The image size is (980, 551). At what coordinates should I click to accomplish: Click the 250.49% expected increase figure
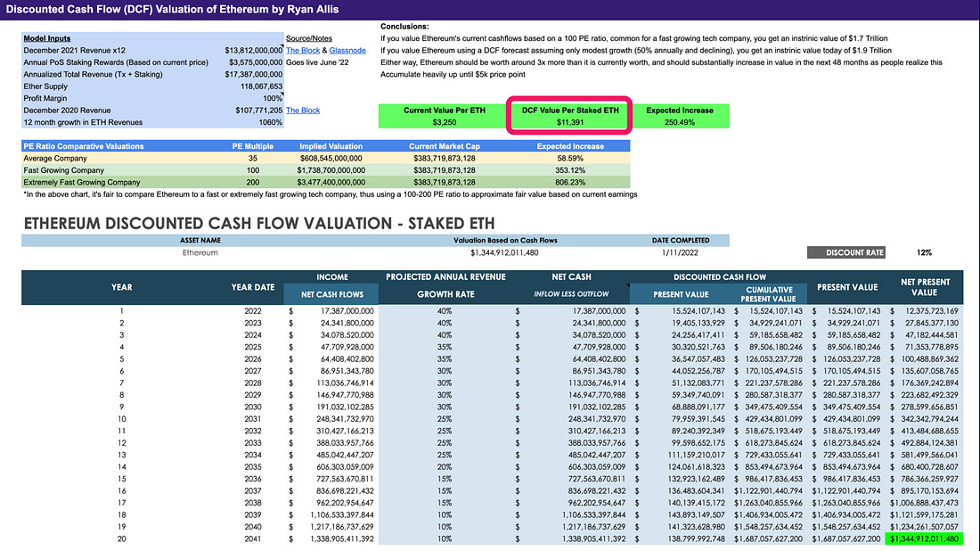[680, 122]
